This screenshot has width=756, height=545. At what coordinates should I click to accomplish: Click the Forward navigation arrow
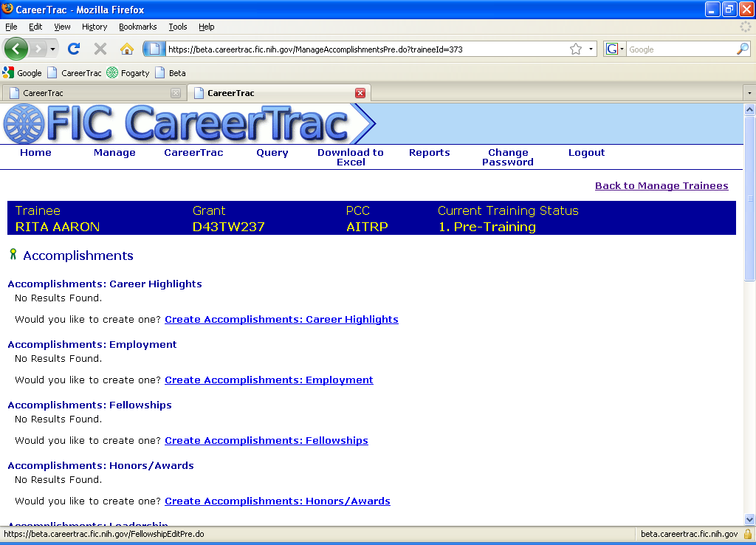[x=38, y=49]
